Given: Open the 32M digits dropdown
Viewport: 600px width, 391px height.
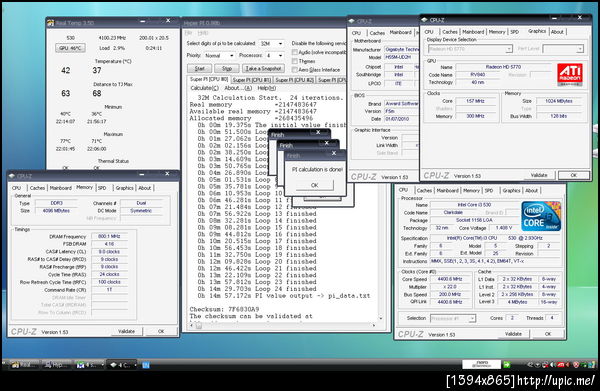Looking at the screenshot, I should (x=272, y=44).
